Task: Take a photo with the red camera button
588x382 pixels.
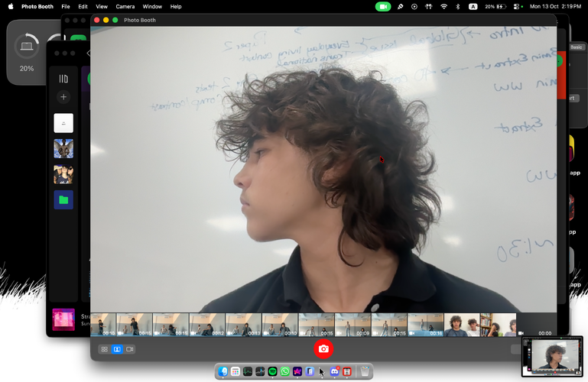Action: point(323,348)
